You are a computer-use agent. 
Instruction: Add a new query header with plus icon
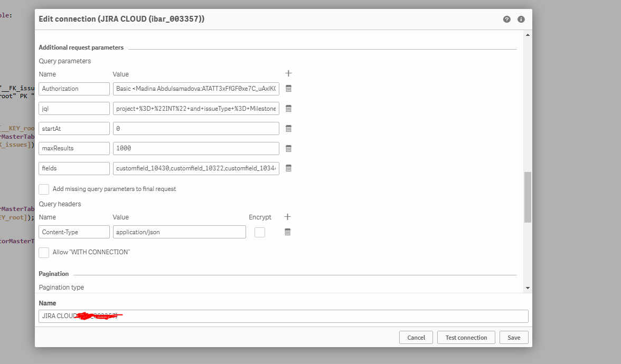coord(287,217)
